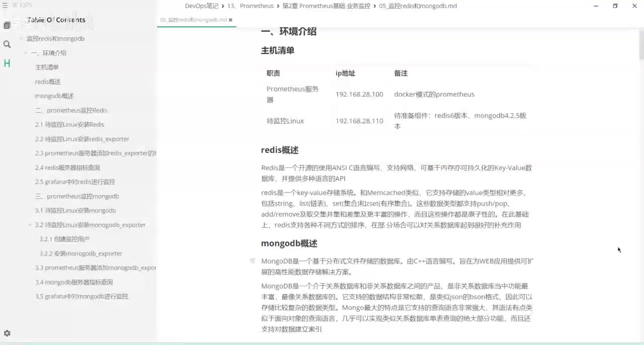
Task: Click the 职责 table column header
Action: pyautogui.click(x=273, y=73)
